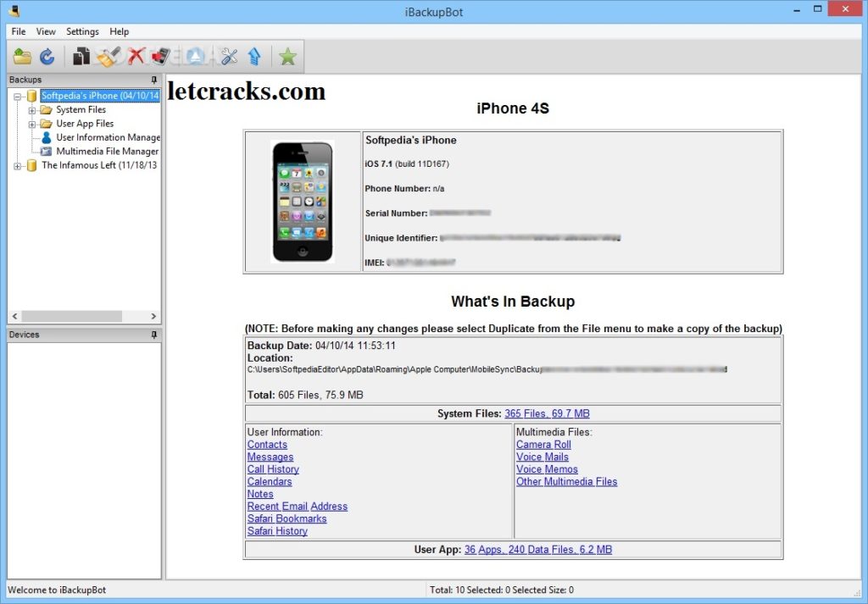
Task: Click the iOS 7.1 build 11D167 text
Action: pyautogui.click(x=407, y=164)
